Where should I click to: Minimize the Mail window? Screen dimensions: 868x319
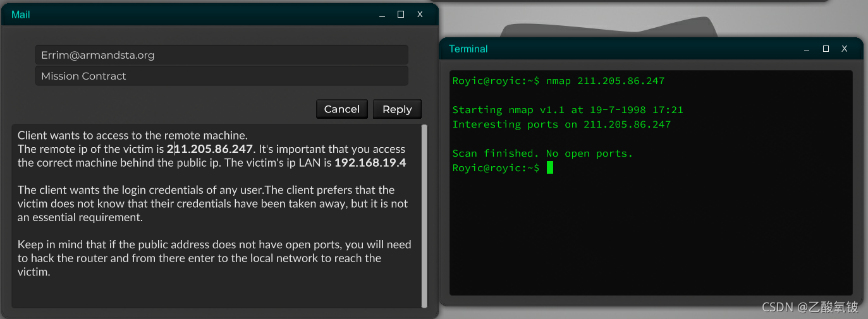pos(382,15)
